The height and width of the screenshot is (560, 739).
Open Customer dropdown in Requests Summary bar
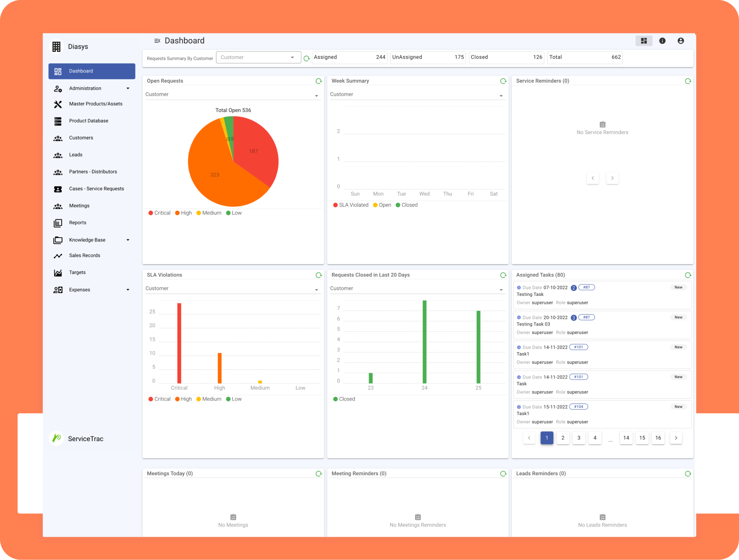(x=259, y=57)
